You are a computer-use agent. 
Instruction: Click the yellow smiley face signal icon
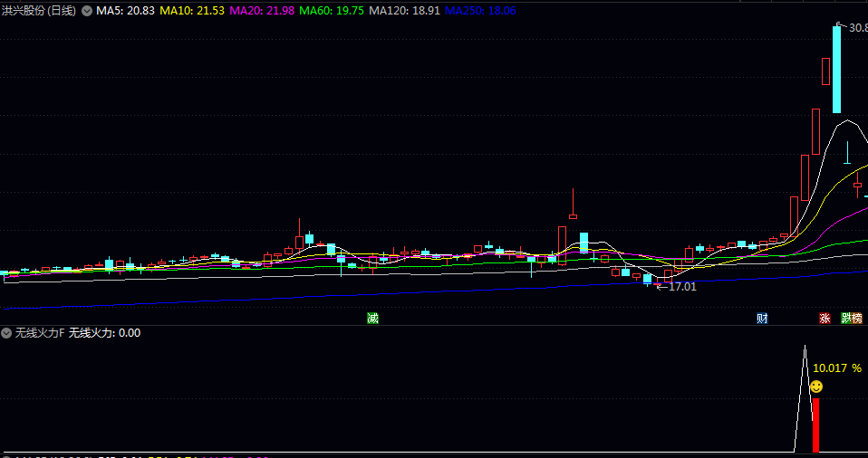click(x=815, y=386)
